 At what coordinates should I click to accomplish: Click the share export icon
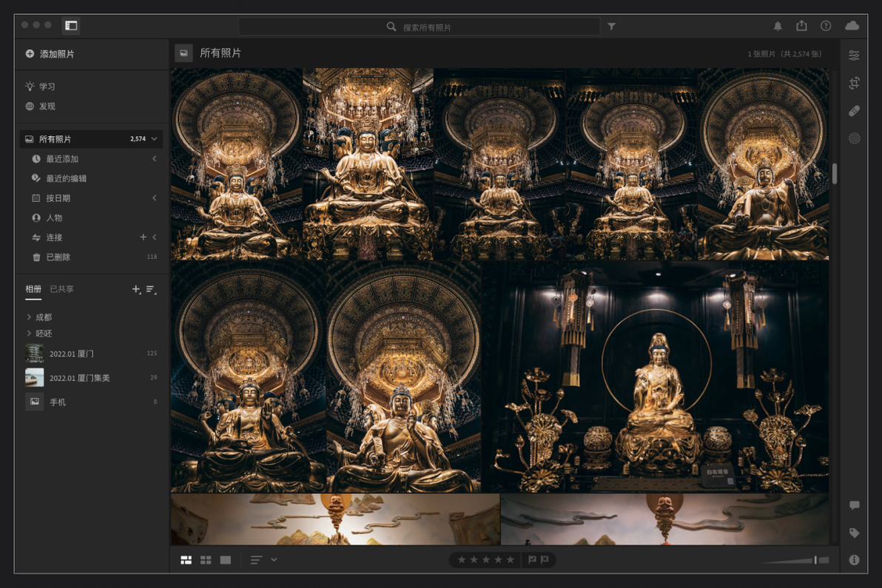801,26
